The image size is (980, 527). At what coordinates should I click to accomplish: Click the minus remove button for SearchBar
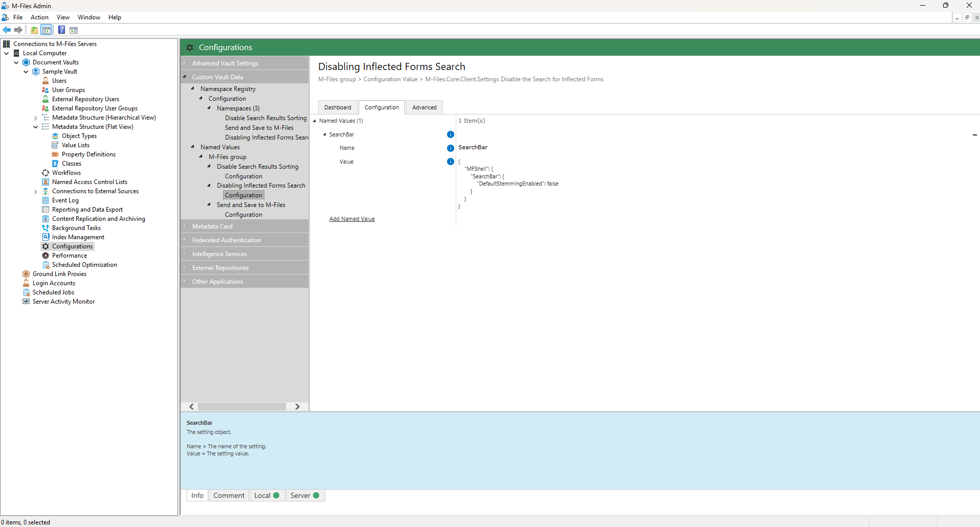tap(975, 135)
